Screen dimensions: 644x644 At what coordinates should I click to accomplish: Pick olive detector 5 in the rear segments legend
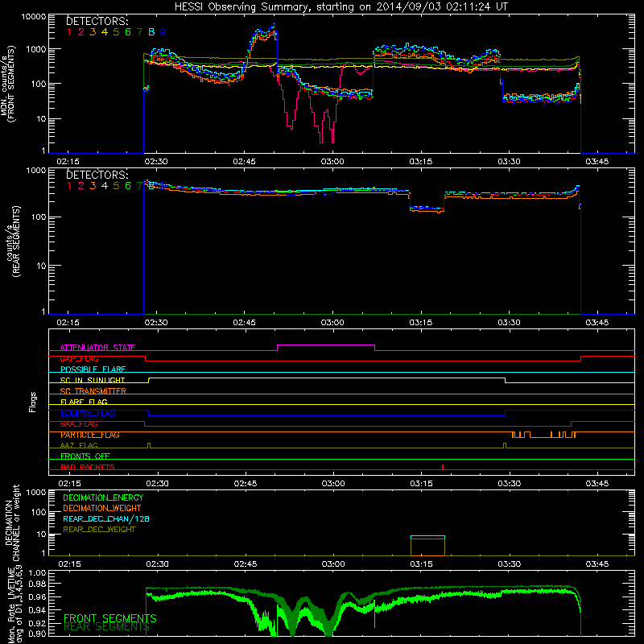[116, 186]
